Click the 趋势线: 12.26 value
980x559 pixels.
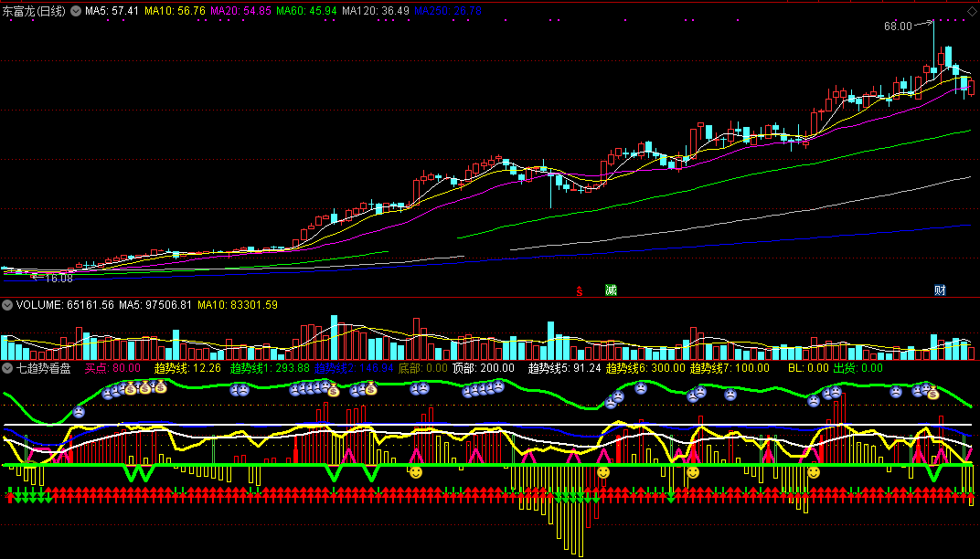pyautogui.click(x=187, y=368)
